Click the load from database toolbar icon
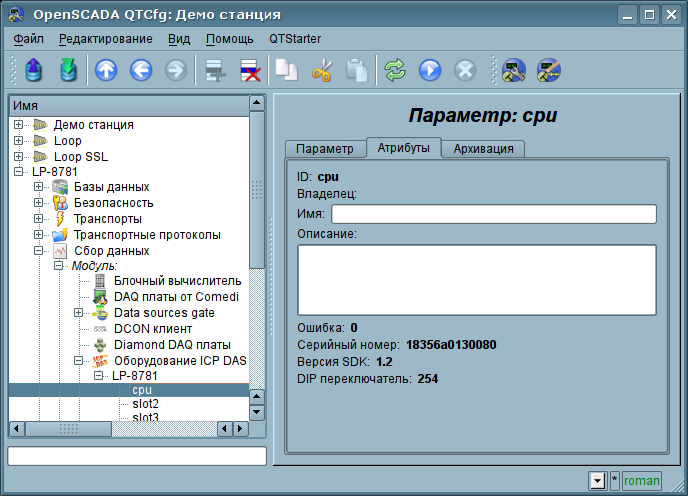688x496 pixels. click(35, 70)
